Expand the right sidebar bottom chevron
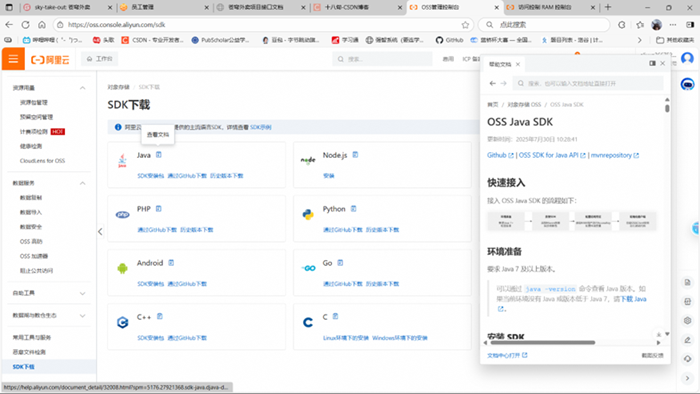Viewport: 700px width, 394px height. coord(688,378)
